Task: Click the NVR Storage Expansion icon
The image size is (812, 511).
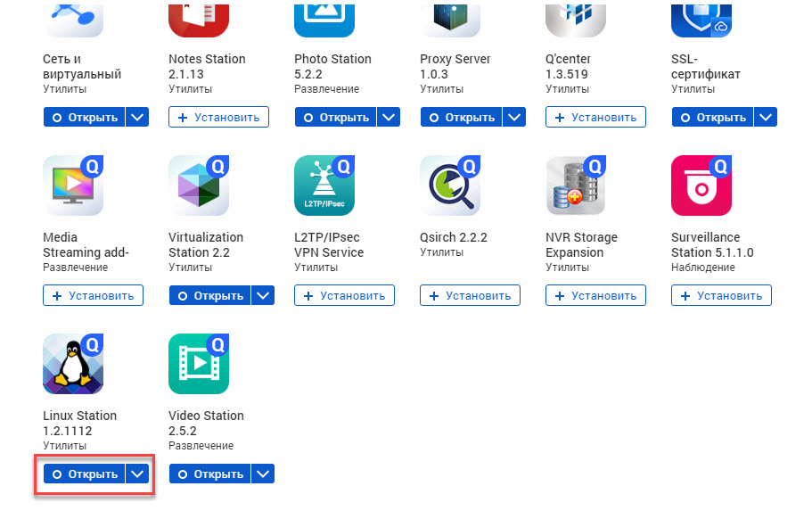Action: 576,185
